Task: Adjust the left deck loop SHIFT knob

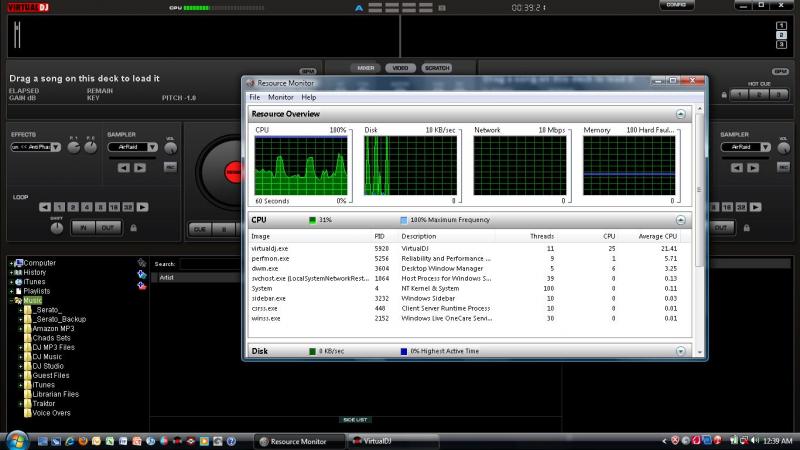Action: point(57,229)
